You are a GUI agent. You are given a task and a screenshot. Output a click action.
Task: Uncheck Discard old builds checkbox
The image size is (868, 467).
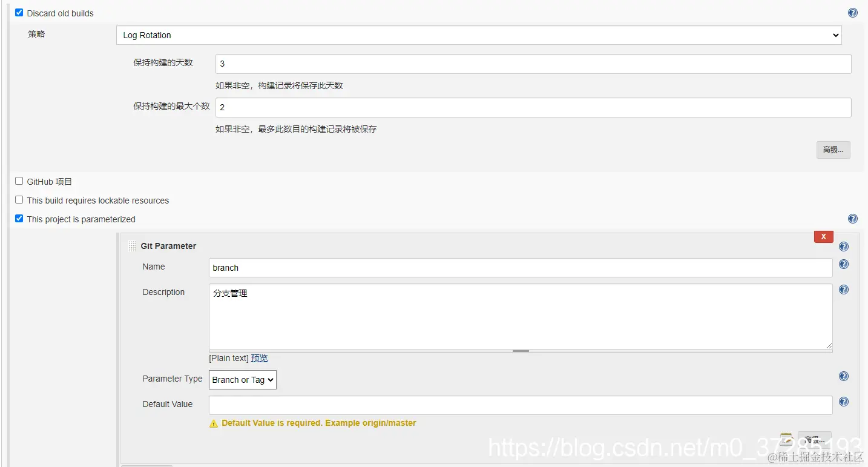19,12
